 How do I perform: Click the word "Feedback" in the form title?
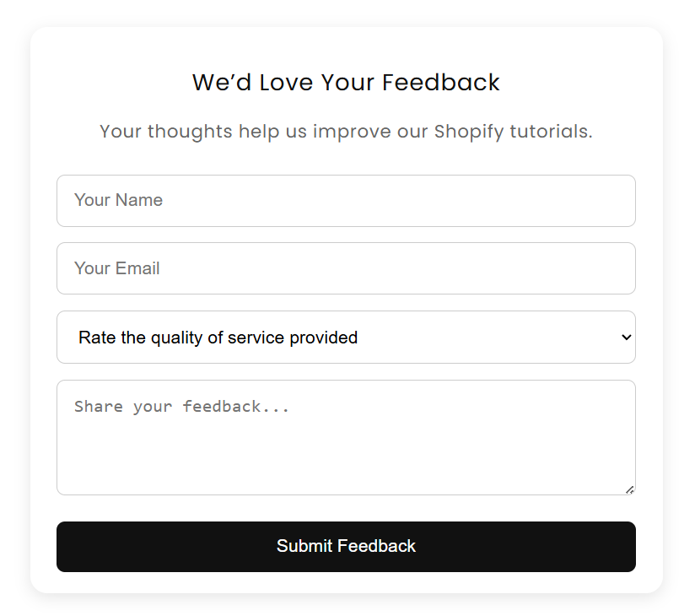point(441,83)
